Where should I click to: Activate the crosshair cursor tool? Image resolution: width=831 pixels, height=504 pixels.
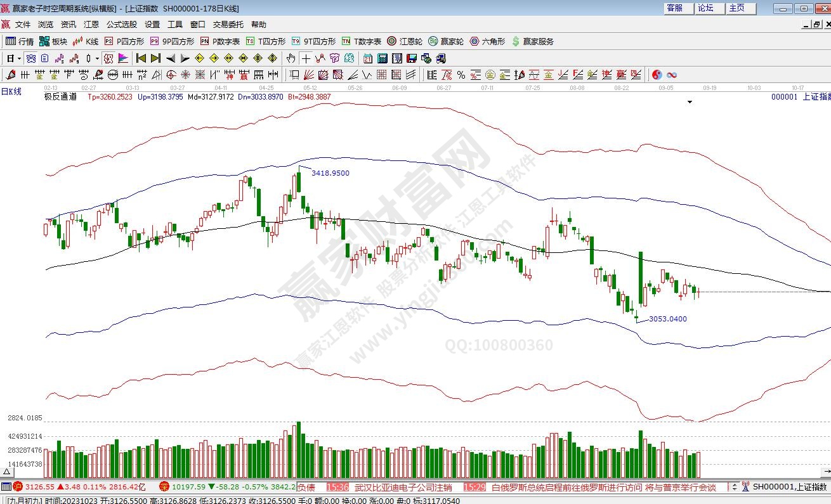pyautogui.click(x=306, y=58)
